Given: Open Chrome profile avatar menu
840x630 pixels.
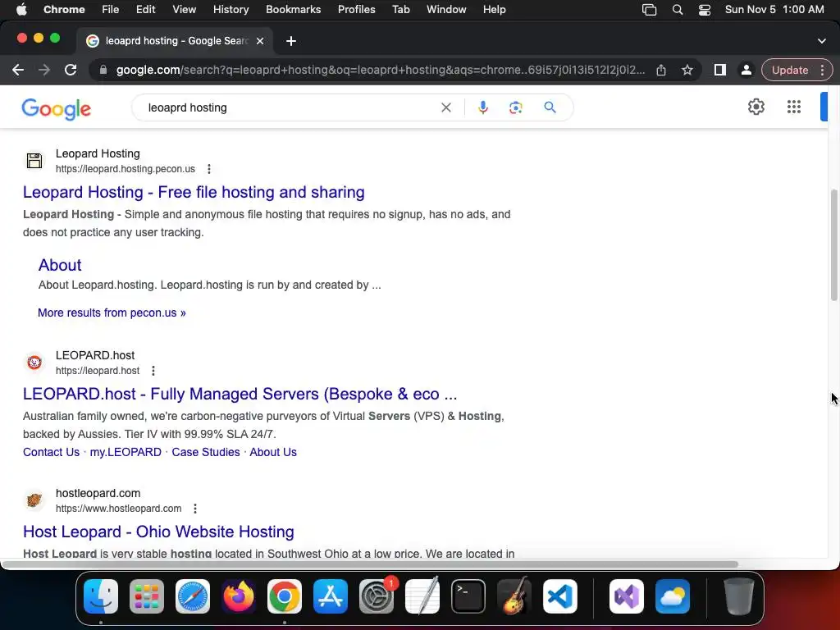Looking at the screenshot, I should [746, 71].
